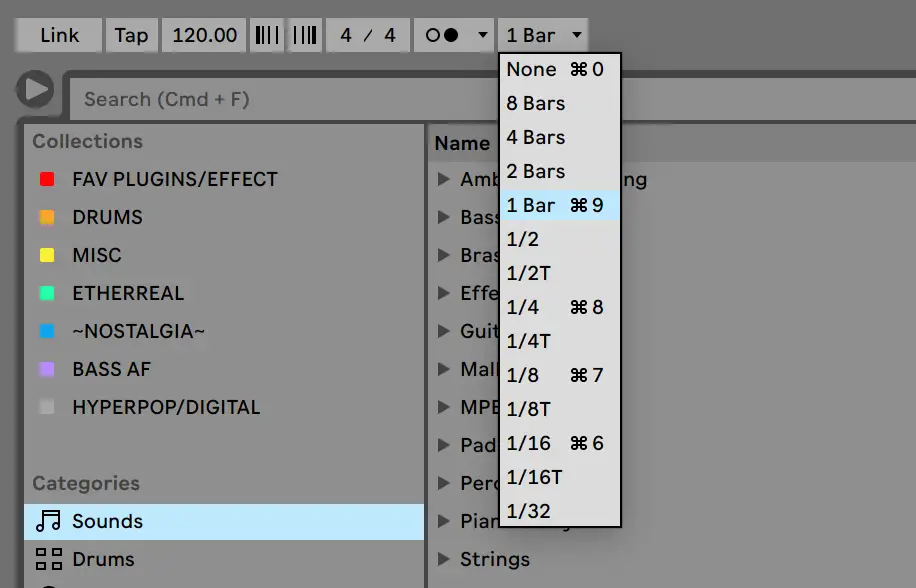Expand the Strings folder triangle

pos(443,559)
